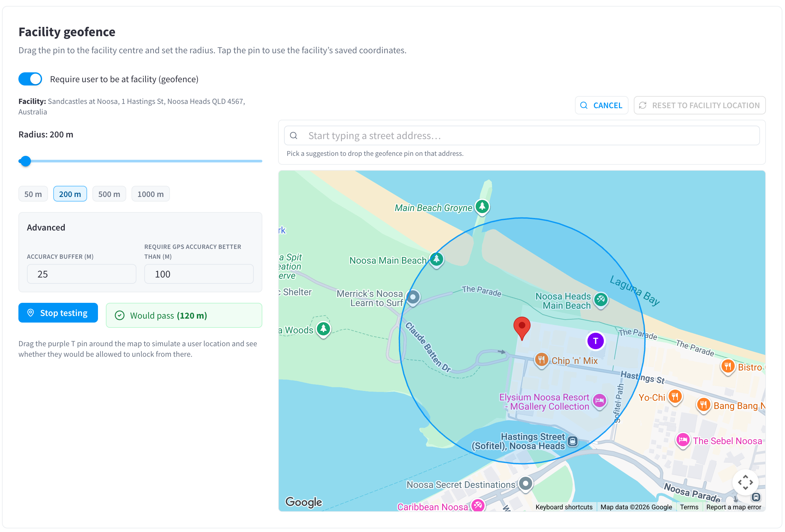This screenshot has height=532, width=785.
Task: Click the bus stop icon near Noosa Parade
Action: pyautogui.click(x=756, y=497)
